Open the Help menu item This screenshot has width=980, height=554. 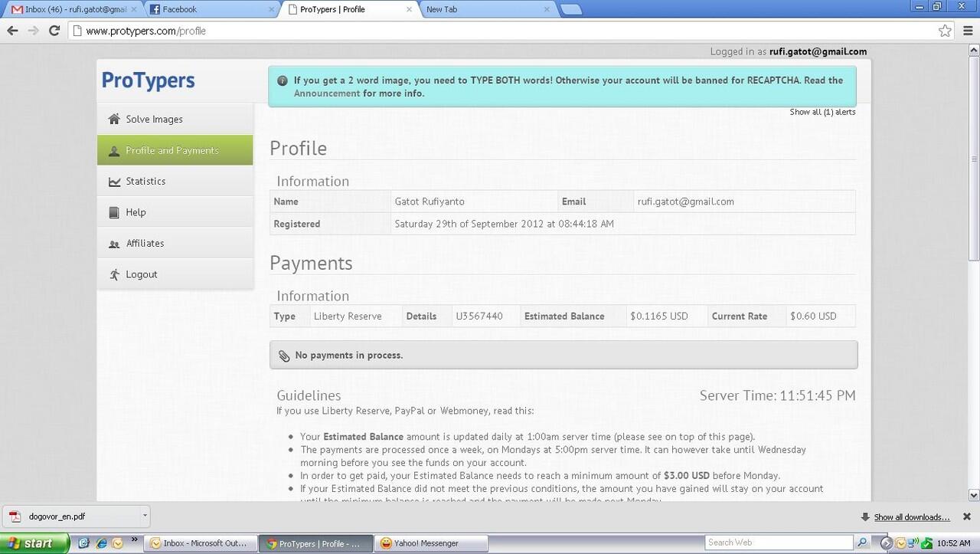[175, 212]
